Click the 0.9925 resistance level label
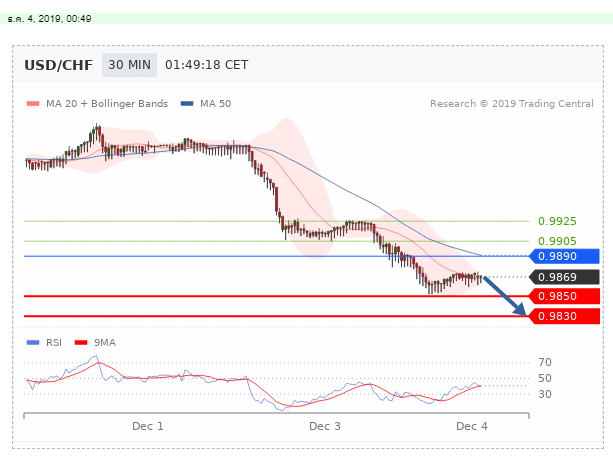 pyautogui.click(x=557, y=221)
